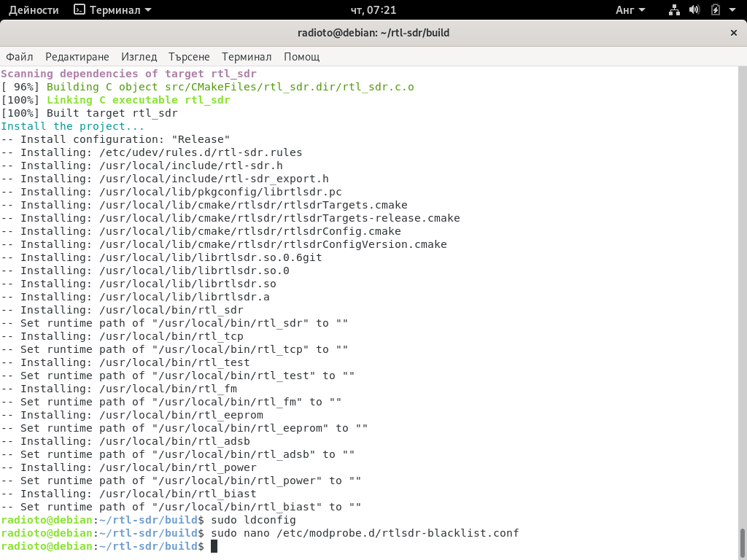Click the 'sudo nano /etc/modprobe.d/rtlsdr-blacklist.conf' command
This screenshot has width=747, height=560.
[365, 533]
